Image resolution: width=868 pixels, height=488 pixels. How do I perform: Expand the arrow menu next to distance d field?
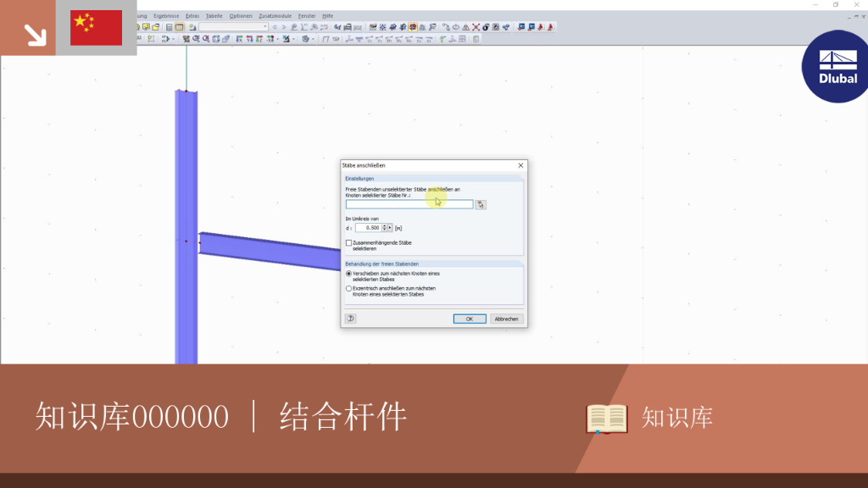390,227
